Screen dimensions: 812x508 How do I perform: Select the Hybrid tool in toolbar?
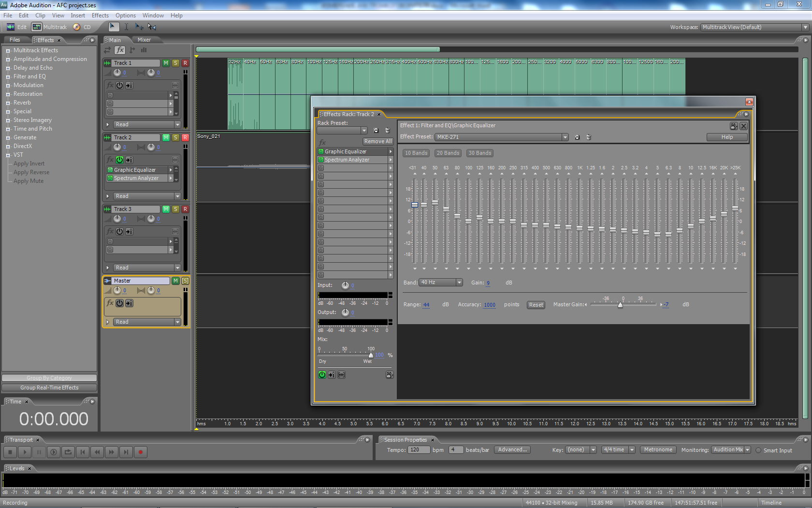click(x=113, y=27)
